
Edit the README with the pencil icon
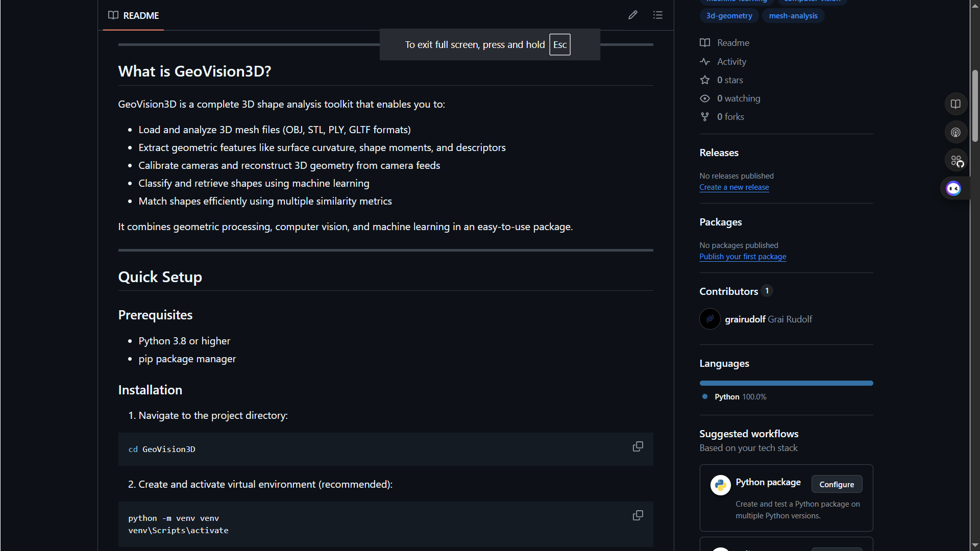click(633, 15)
